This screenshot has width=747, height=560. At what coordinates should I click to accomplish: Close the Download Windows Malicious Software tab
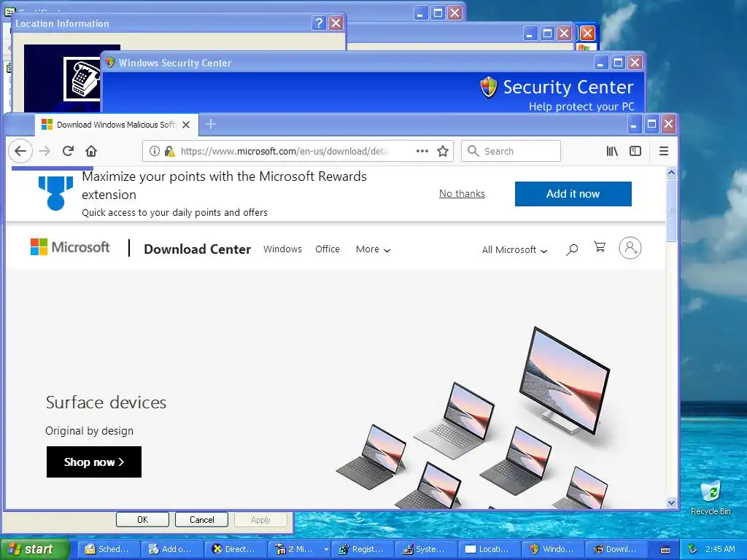(186, 125)
